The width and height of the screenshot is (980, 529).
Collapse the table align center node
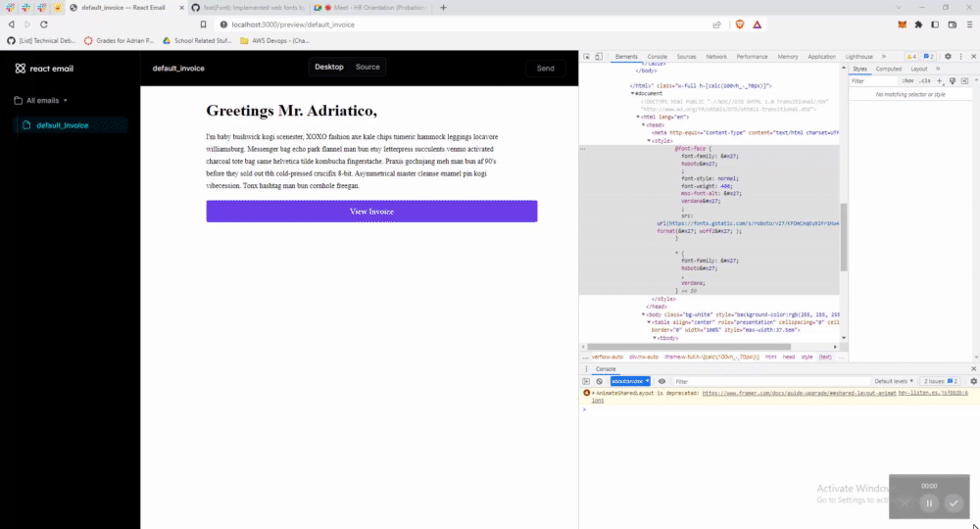[x=649, y=322]
